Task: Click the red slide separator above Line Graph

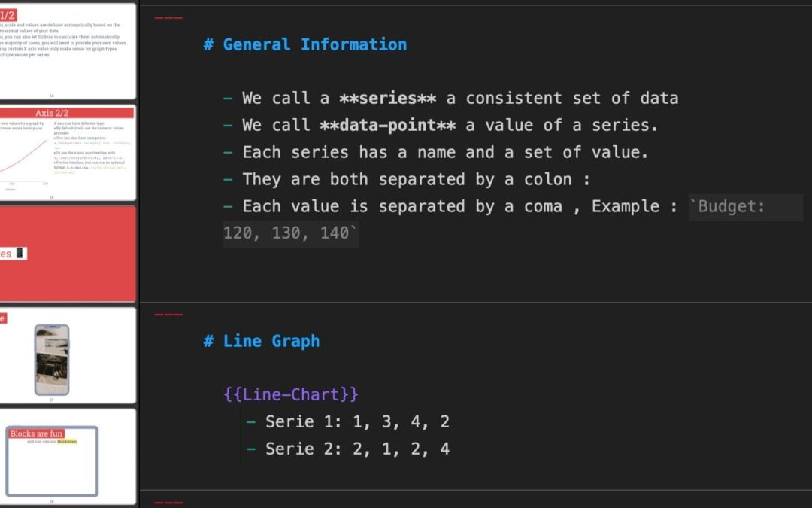Action: point(168,314)
